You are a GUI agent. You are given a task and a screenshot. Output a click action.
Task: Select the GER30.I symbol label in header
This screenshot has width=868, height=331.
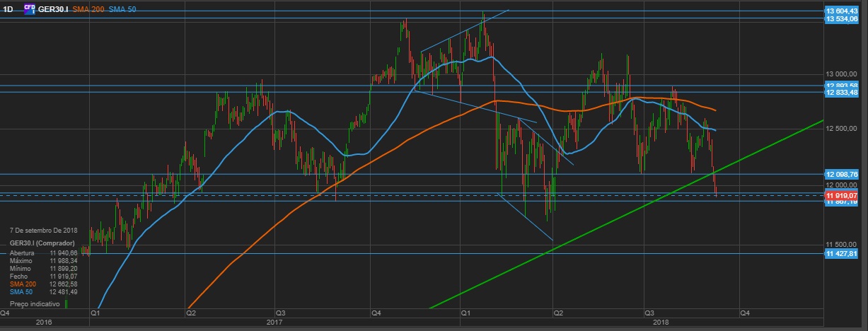(x=54, y=9)
